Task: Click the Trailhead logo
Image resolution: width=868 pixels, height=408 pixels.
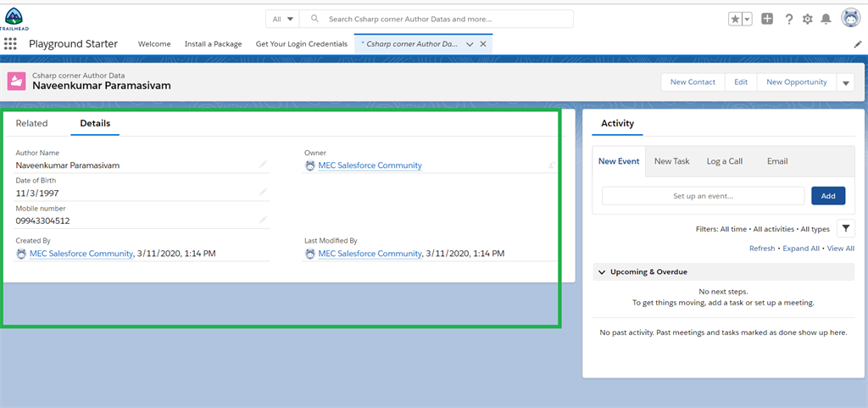Action: tap(14, 19)
